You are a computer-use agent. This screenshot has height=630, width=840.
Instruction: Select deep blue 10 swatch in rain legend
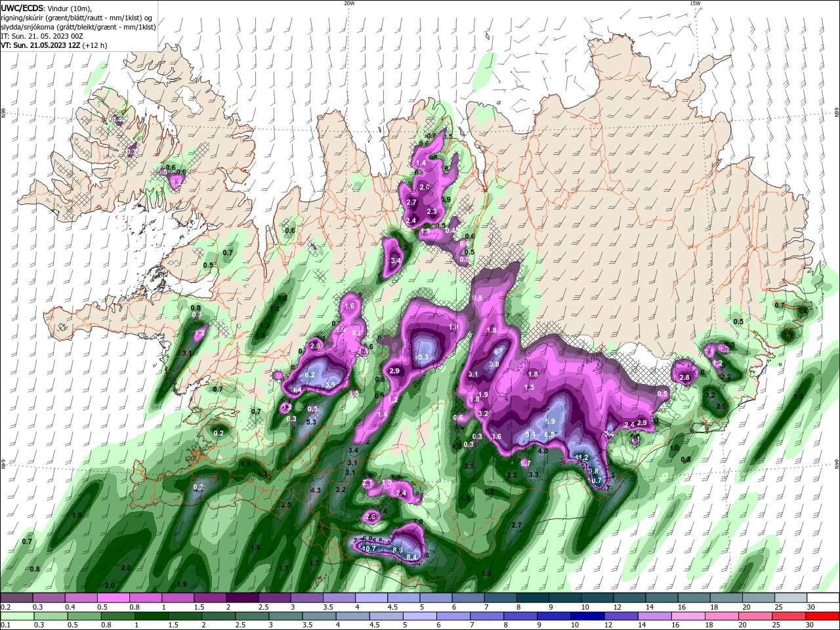tap(588, 616)
